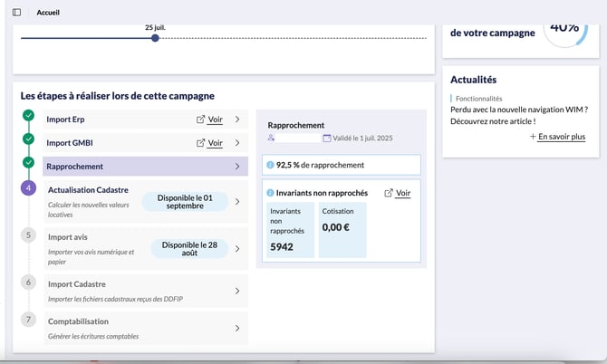Screen dimensions: 607x364
Task: Click Voir link in Invariants non rapprochés
Action: pyautogui.click(x=403, y=193)
